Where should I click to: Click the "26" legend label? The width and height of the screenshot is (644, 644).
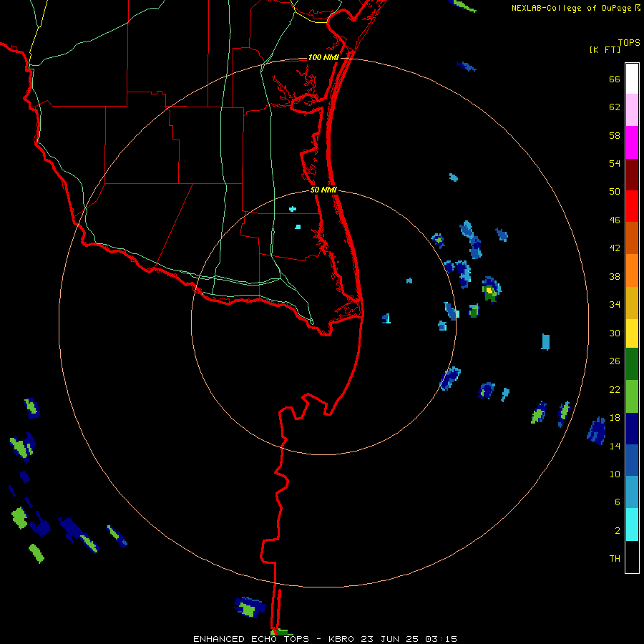[x=615, y=361]
